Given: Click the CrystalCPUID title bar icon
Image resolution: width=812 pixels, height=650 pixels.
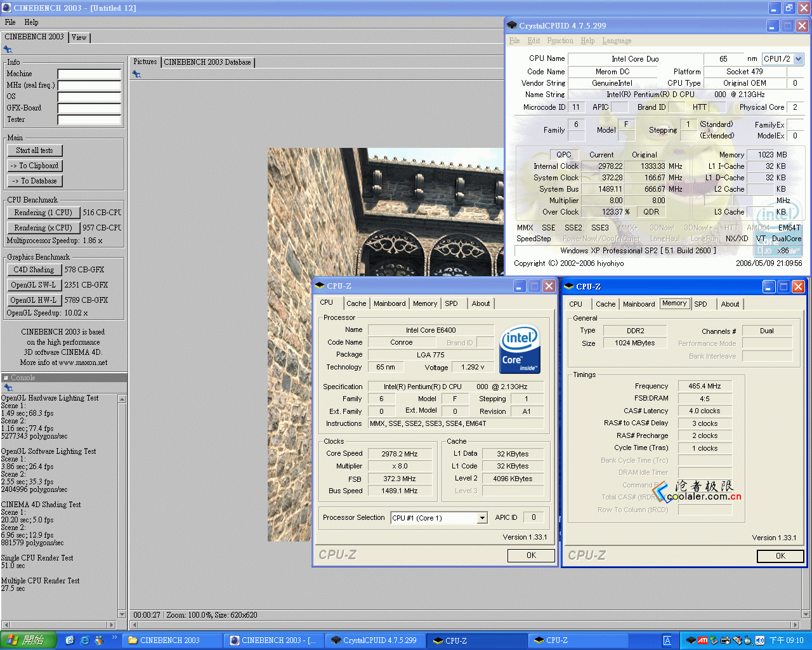Looking at the screenshot, I should tap(512, 25).
